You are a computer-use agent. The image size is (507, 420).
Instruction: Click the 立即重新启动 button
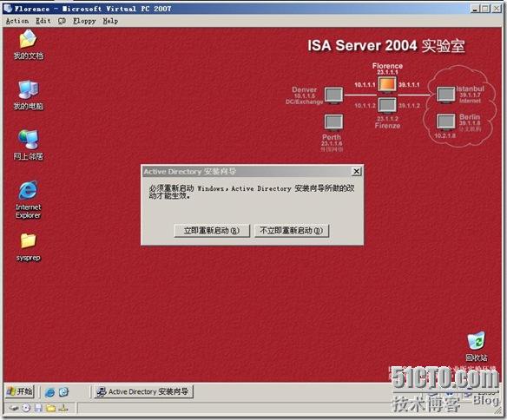click(x=212, y=231)
